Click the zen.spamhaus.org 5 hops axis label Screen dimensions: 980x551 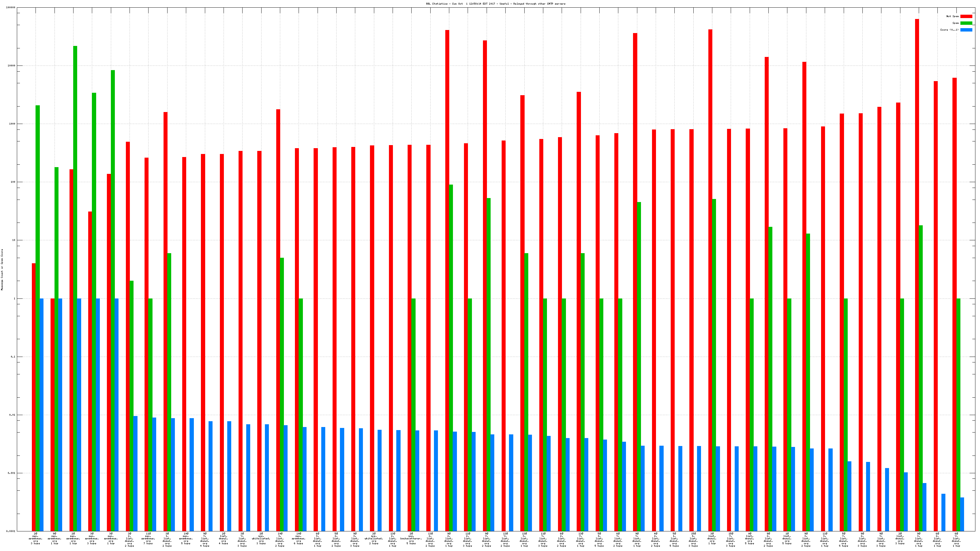click(186, 538)
